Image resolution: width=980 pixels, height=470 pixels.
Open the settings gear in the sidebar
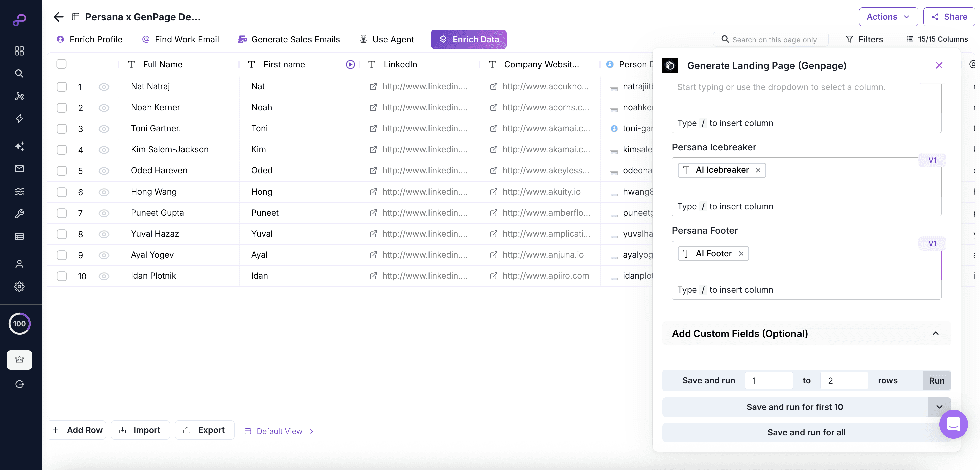(x=19, y=286)
